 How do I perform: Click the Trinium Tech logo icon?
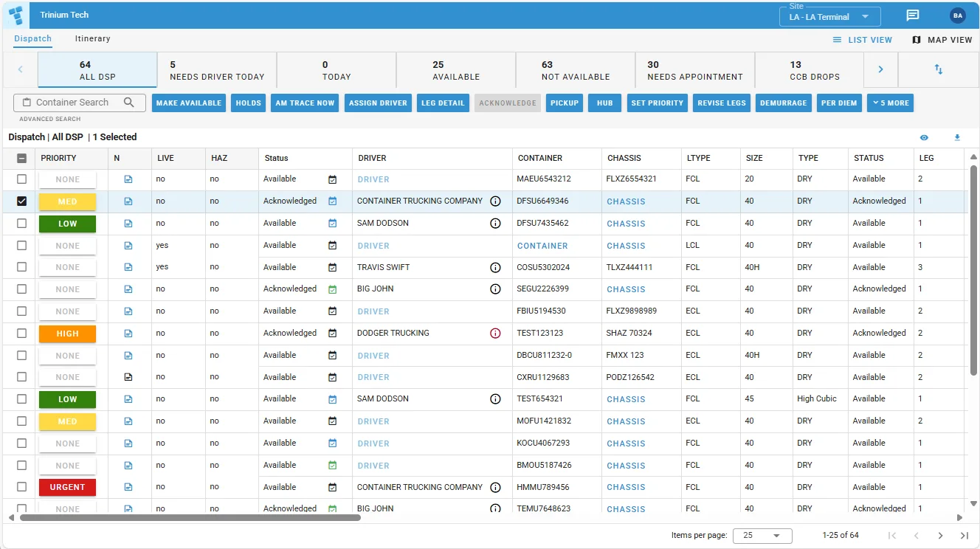click(x=15, y=15)
